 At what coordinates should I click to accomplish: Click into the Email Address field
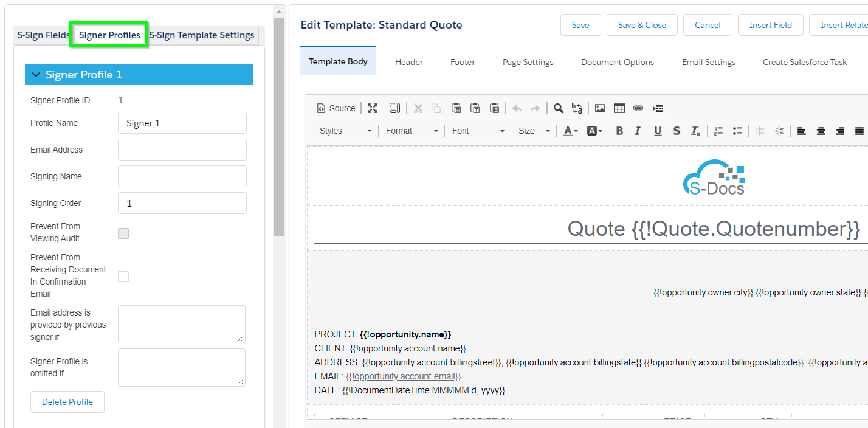pos(182,150)
